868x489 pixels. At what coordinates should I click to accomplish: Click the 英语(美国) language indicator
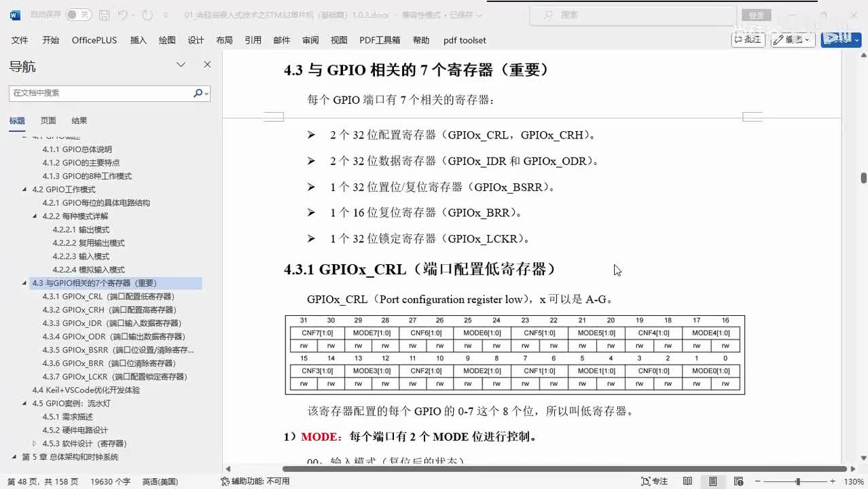(x=160, y=481)
